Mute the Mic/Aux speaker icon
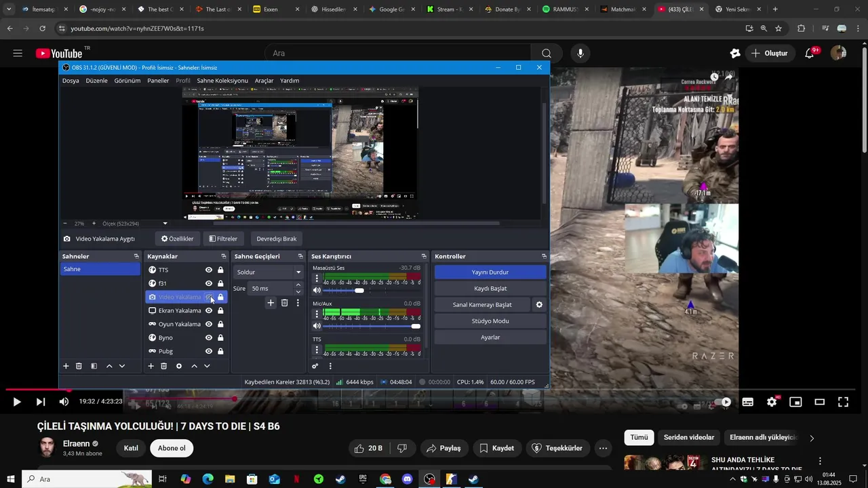 (317, 326)
